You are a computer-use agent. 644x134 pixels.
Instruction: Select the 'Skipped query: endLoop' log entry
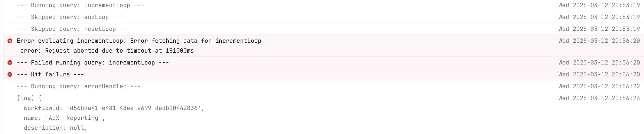[323, 17]
